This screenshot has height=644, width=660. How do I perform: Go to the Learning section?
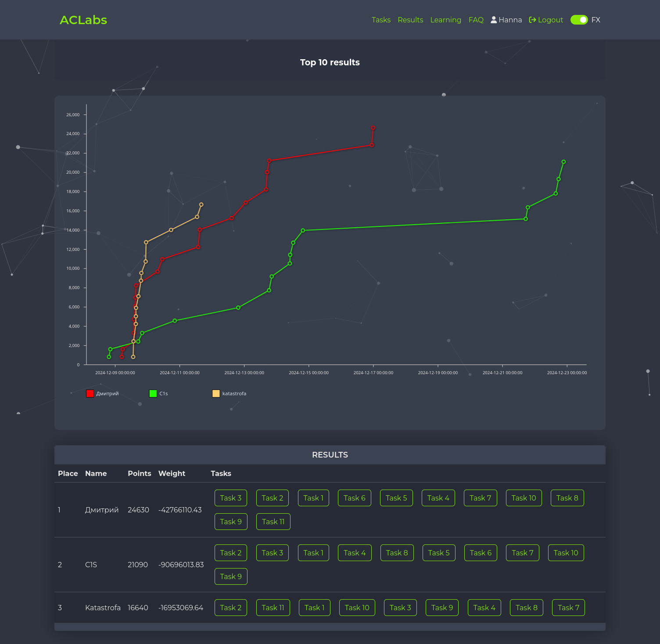coord(445,20)
